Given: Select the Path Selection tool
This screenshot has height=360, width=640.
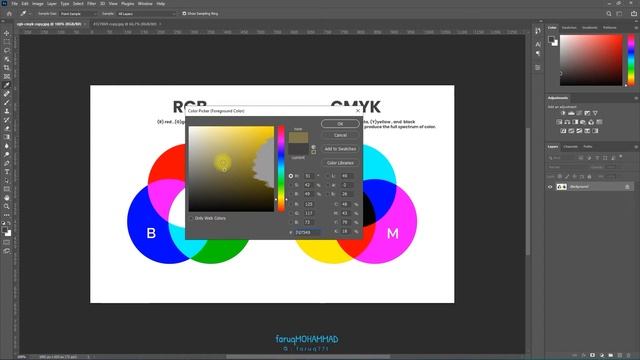Looking at the screenshot, I should click(7, 180).
